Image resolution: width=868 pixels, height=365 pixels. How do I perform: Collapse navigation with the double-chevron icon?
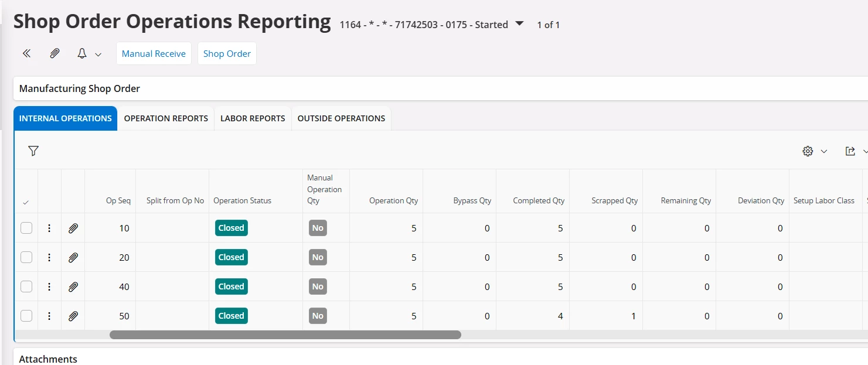pyautogui.click(x=26, y=53)
